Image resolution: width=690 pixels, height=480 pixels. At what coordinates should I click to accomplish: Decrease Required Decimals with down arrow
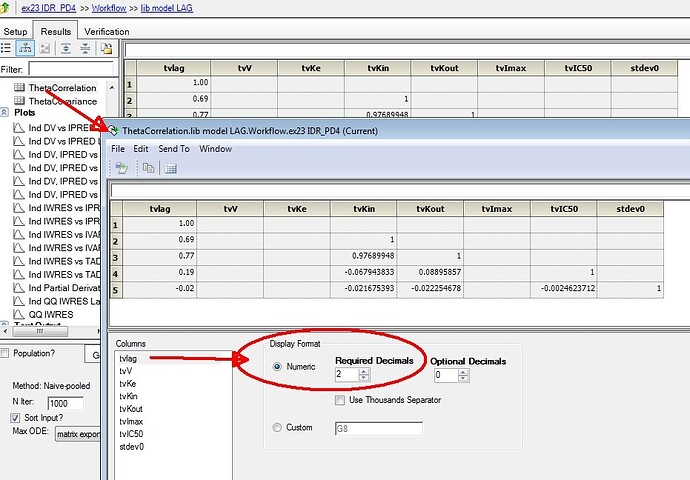click(x=364, y=377)
